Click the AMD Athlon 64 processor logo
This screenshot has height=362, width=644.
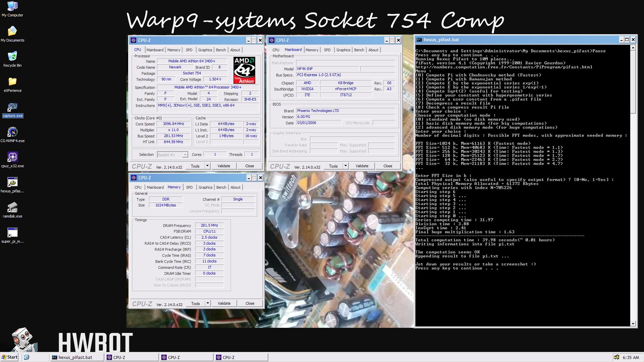point(244,70)
